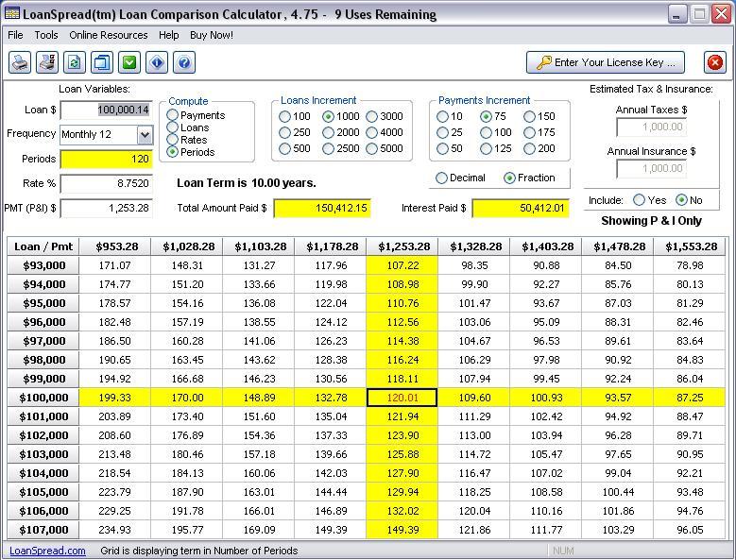Click the $1,328.28 column header

(x=474, y=246)
